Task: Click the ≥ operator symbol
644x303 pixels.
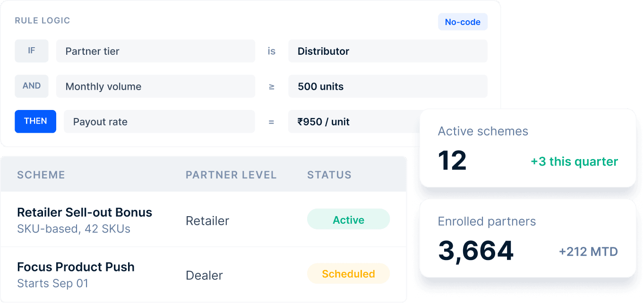Action: 272,86
